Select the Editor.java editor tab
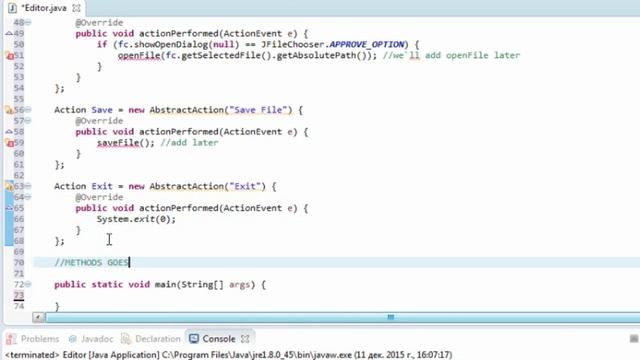Viewport: 640px width, 360px height. click(x=43, y=8)
